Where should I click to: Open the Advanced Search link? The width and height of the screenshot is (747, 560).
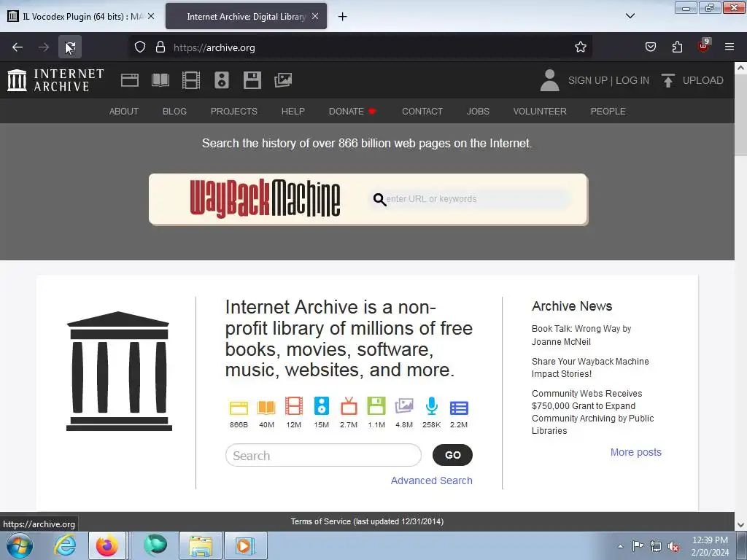click(x=432, y=481)
